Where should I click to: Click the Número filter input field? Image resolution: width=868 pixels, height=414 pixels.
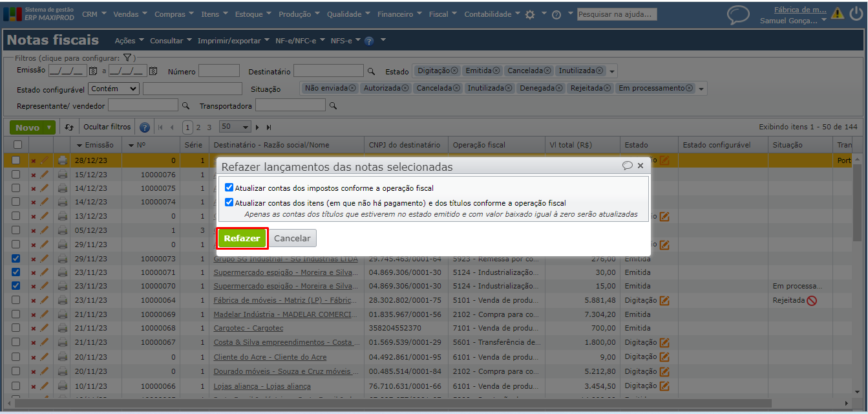219,71
